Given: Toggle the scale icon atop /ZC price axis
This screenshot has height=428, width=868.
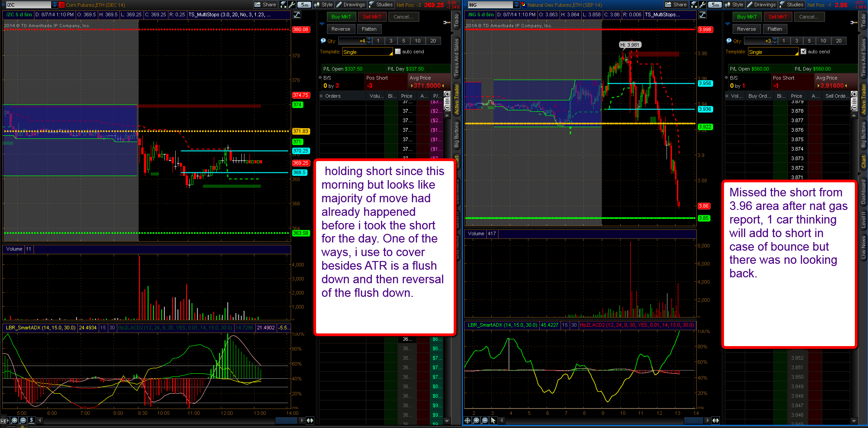Looking at the screenshot, I should 297,15.
